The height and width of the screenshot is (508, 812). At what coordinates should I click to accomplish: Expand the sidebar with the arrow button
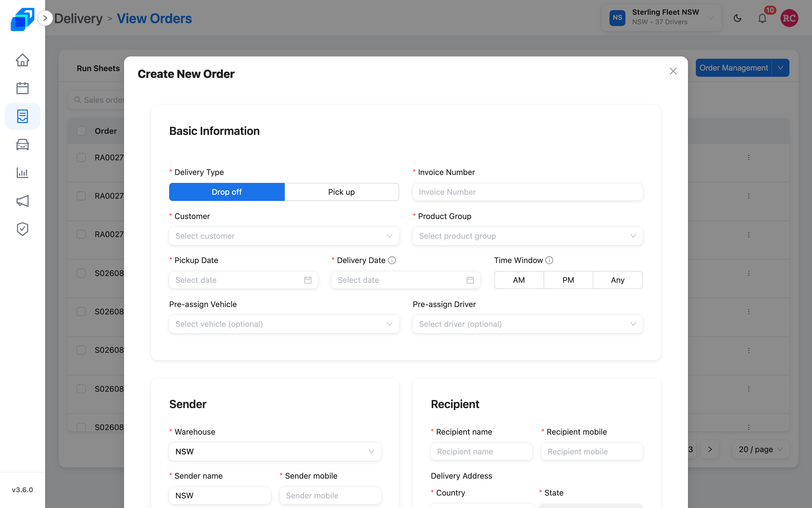tap(45, 18)
